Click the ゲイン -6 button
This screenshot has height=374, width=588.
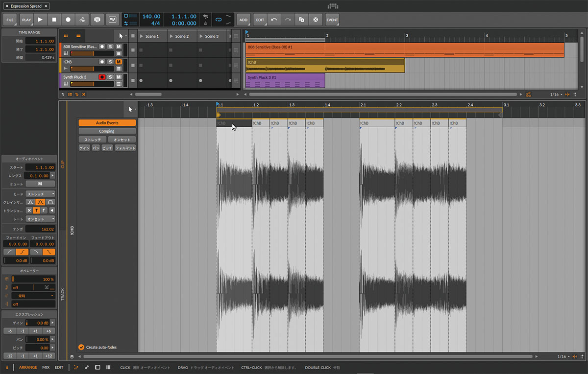coord(10,331)
